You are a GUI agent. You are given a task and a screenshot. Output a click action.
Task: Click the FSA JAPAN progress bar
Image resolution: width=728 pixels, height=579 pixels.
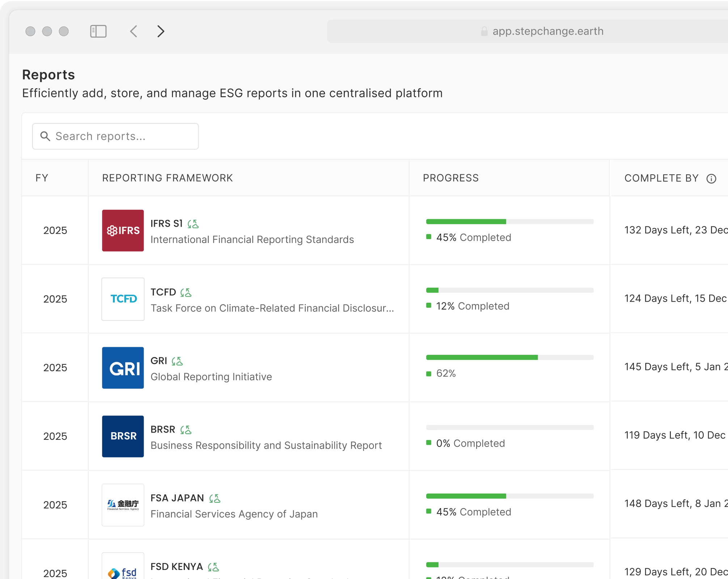(x=510, y=496)
